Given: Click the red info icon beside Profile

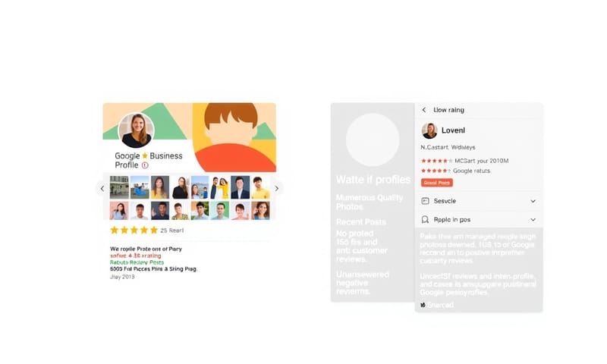Looking at the screenshot, I should coord(145,165).
